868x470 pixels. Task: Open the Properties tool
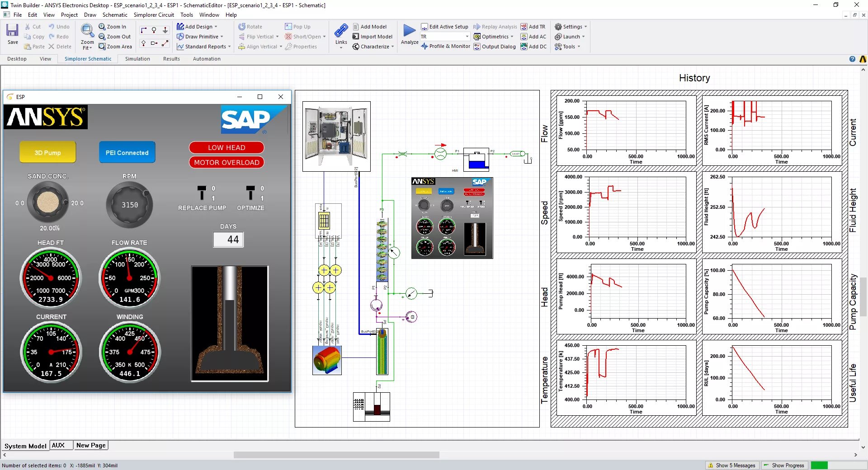pyautogui.click(x=301, y=47)
